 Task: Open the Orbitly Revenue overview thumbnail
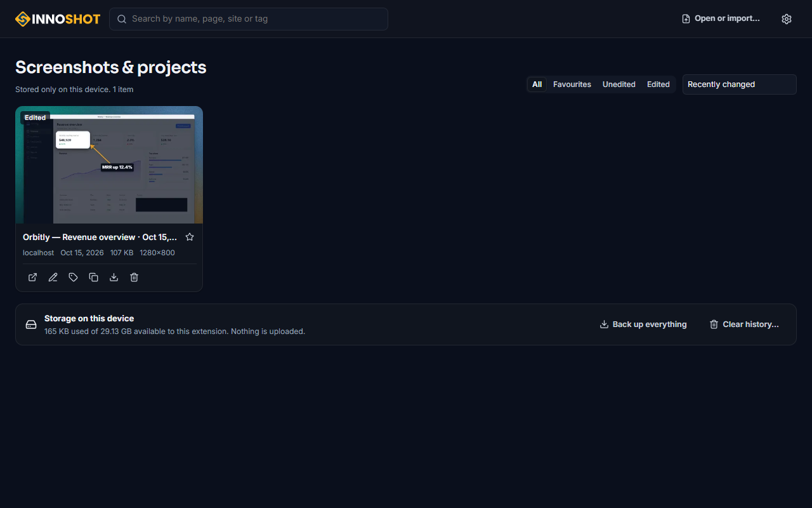109,165
